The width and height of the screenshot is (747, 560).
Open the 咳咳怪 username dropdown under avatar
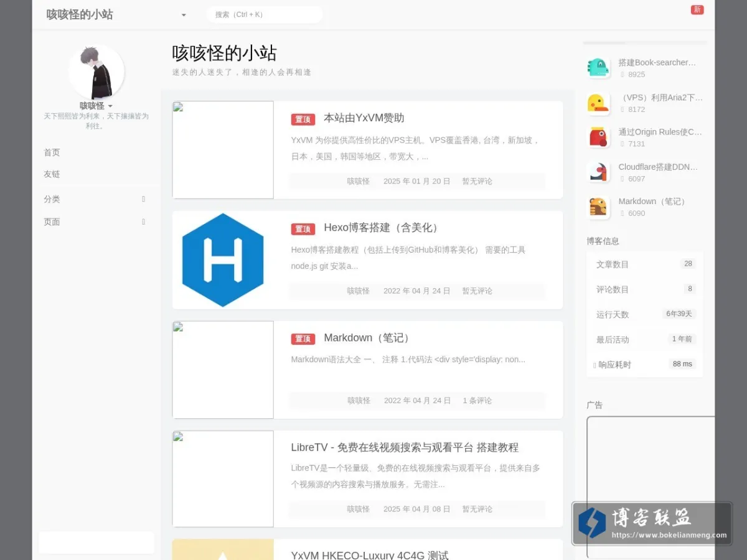[96, 106]
